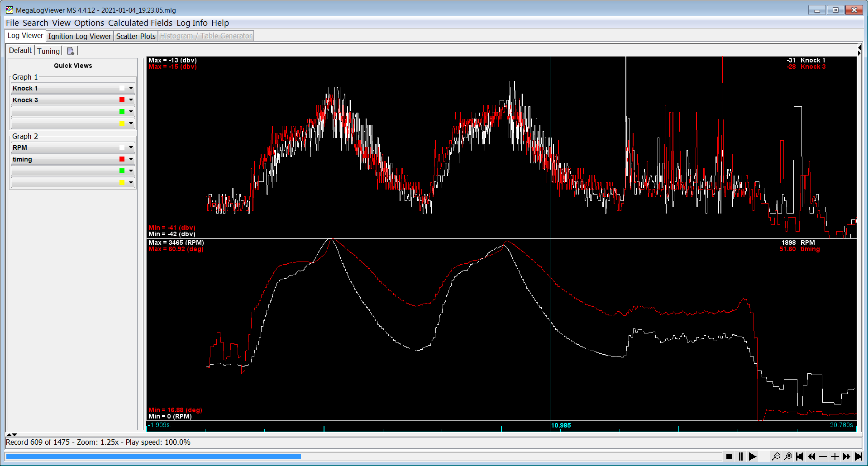The width and height of the screenshot is (868, 466).
Task: Play the log from the current record
Action: [753, 456]
